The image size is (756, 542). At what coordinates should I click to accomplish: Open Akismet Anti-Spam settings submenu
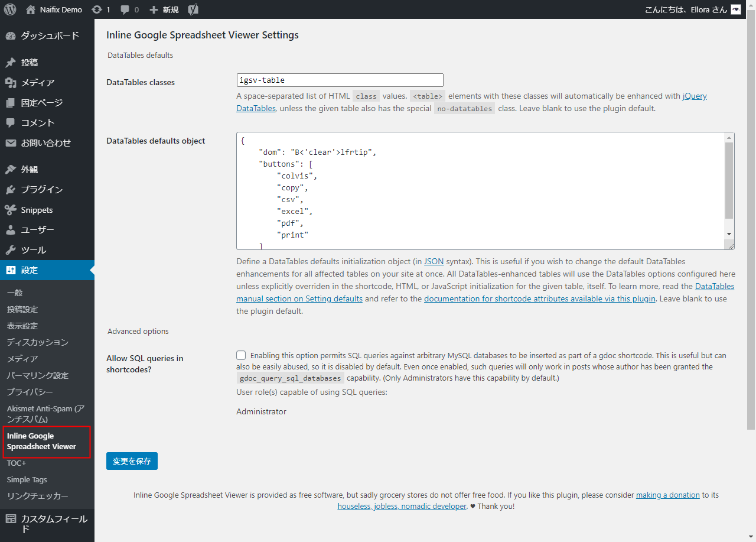tap(46, 414)
